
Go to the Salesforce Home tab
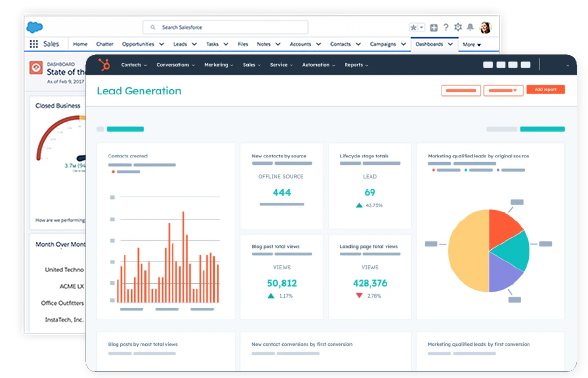80,44
